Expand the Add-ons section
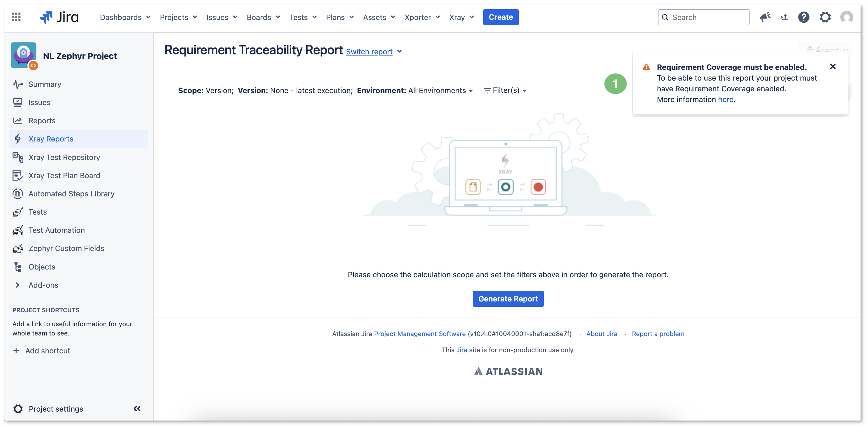This screenshot has height=428, width=868. [x=18, y=285]
